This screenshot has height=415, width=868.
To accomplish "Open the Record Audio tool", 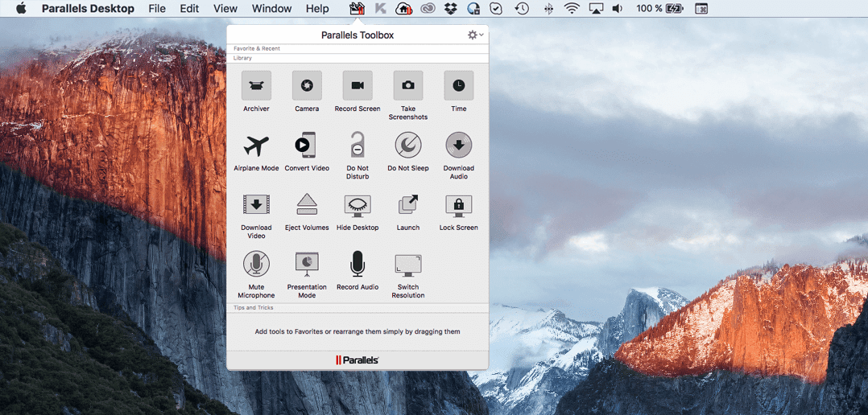I will pyautogui.click(x=357, y=264).
